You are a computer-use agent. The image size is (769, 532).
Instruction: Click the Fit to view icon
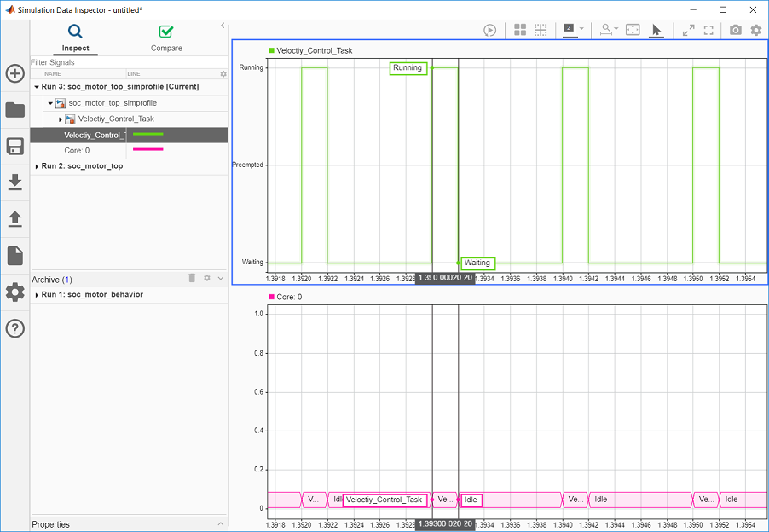click(x=633, y=30)
